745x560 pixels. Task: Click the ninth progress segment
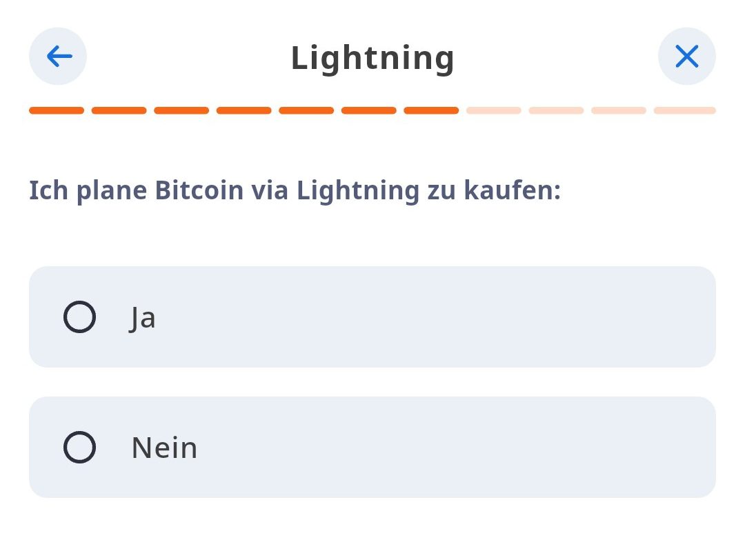(556, 110)
